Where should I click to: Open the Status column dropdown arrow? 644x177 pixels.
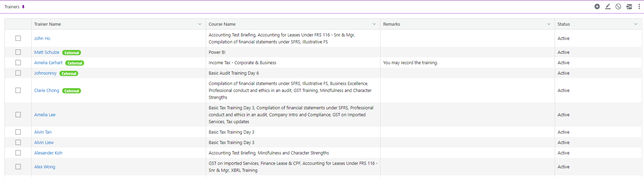pos(636,24)
